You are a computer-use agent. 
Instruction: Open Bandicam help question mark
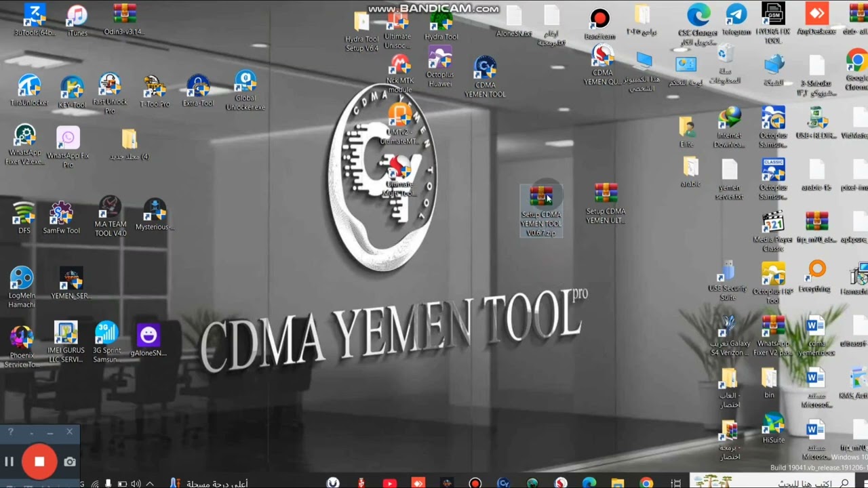[x=10, y=432]
